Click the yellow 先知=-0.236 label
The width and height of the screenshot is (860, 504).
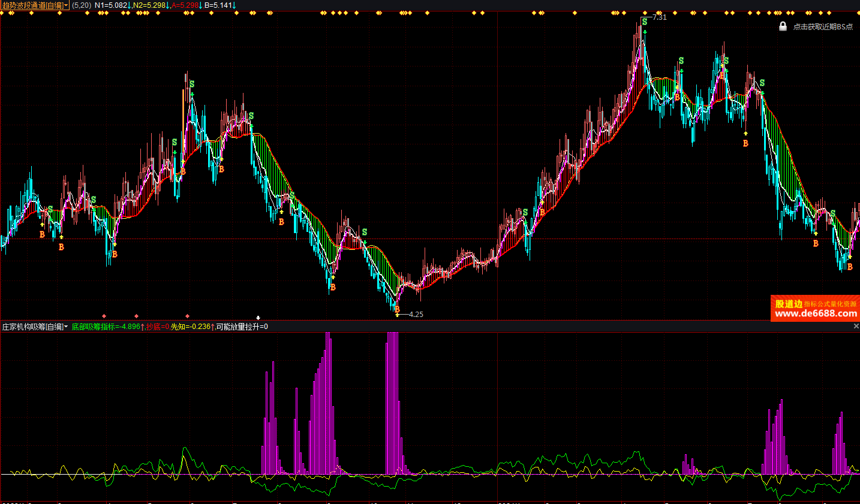[191, 327]
